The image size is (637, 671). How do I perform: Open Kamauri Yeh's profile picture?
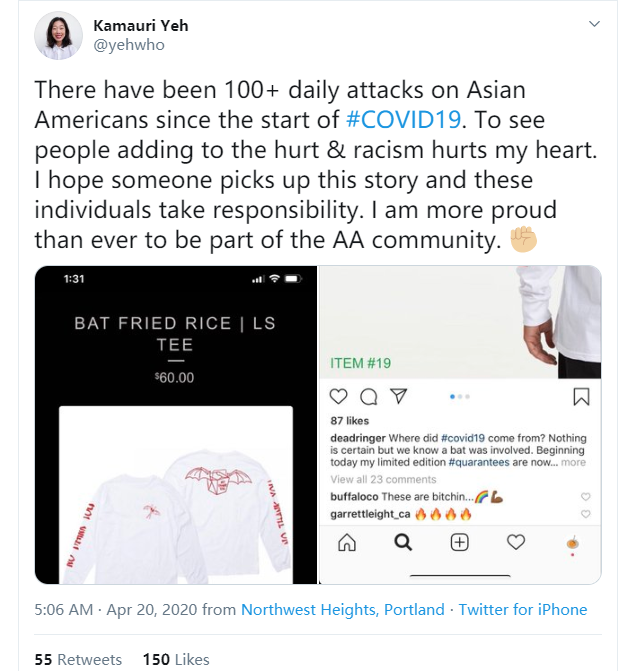pyautogui.click(x=59, y=35)
